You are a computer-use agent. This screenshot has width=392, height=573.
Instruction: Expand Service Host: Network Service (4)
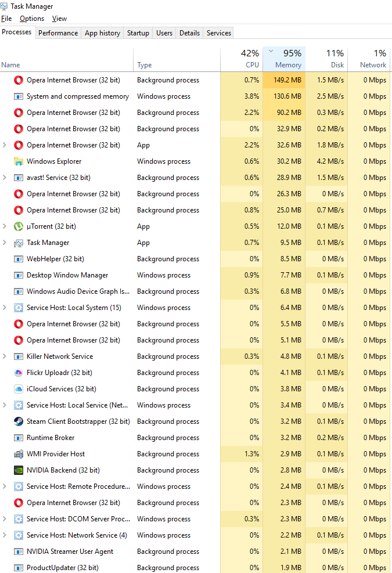pos(5,535)
